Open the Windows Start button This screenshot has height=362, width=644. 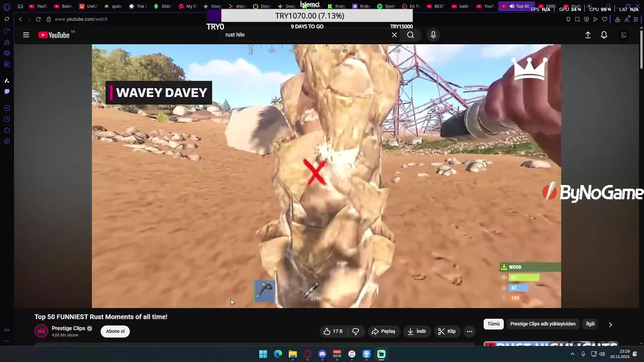coord(263,354)
